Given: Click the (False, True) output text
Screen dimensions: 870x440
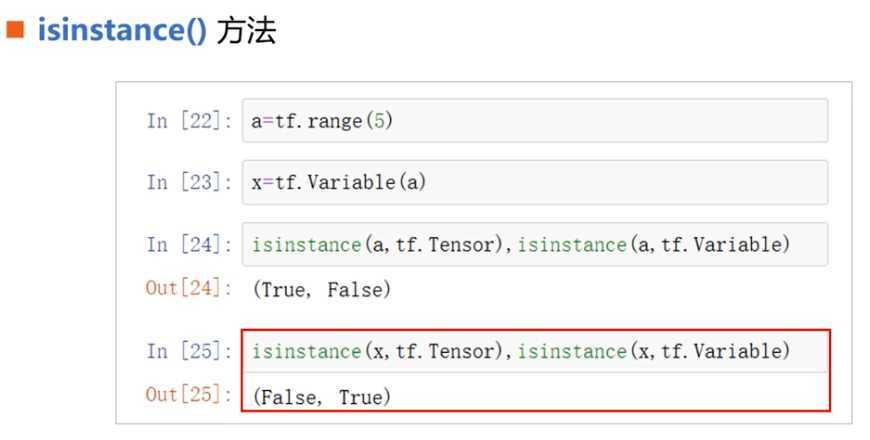Looking at the screenshot, I should click(x=322, y=397).
